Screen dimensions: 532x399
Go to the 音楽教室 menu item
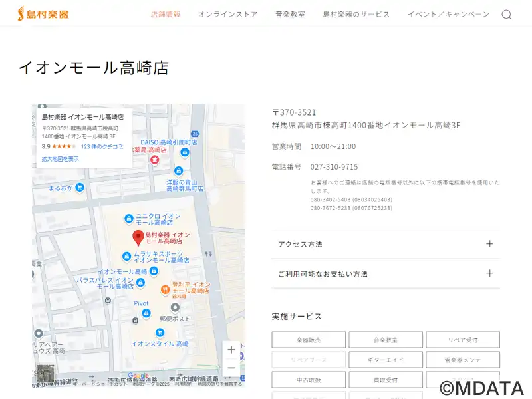click(290, 14)
